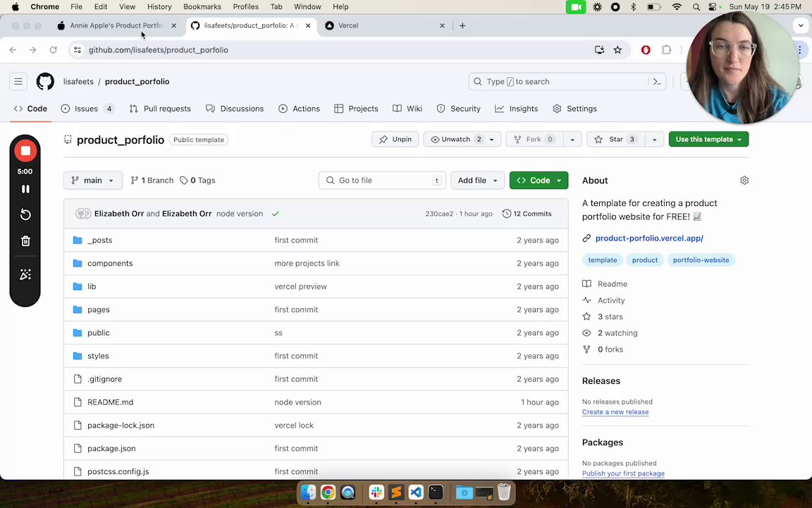Open the Actions tab
Image resolution: width=812 pixels, height=508 pixels.
click(x=300, y=109)
